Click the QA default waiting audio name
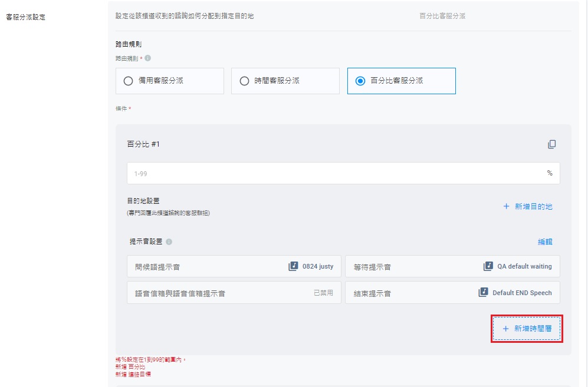Image resolution: width=588 pixels, height=387 pixels. tap(525, 266)
